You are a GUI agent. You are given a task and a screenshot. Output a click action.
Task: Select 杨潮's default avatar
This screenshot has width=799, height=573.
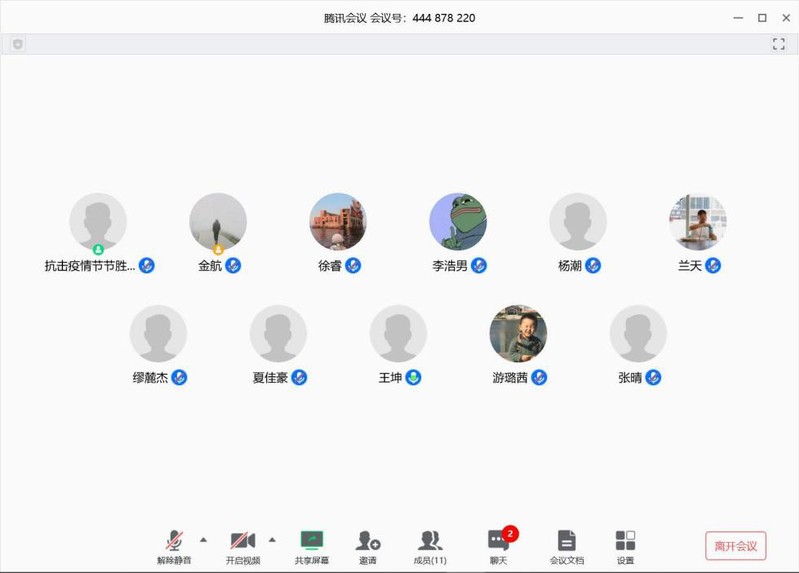coord(578,221)
